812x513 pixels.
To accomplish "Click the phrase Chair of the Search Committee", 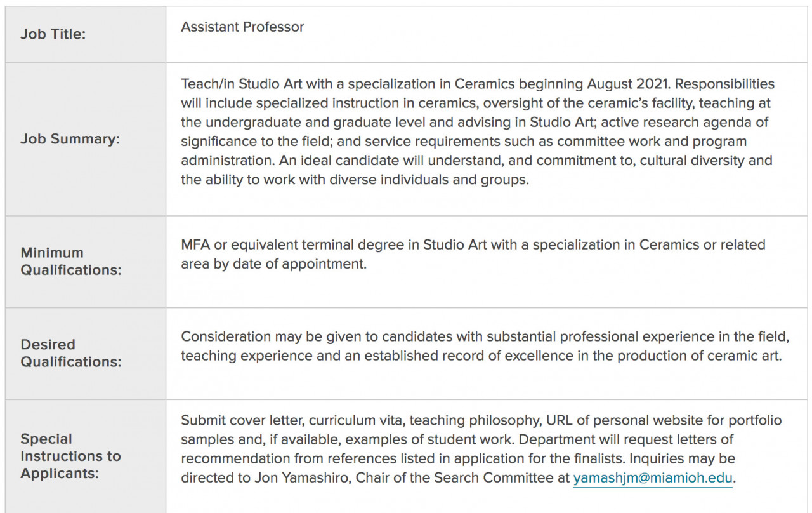I will [454, 478].
